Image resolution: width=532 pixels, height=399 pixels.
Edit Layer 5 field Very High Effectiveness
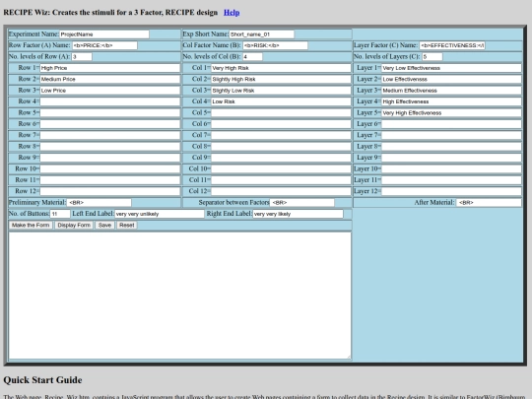451,112
